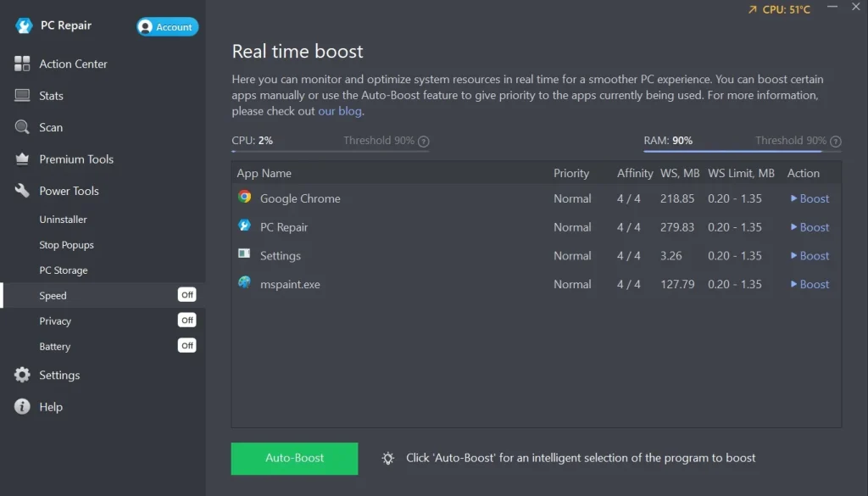Click the Power Tools wrench icon
This screenshot has height=496, width=868.
pos(22,191)
